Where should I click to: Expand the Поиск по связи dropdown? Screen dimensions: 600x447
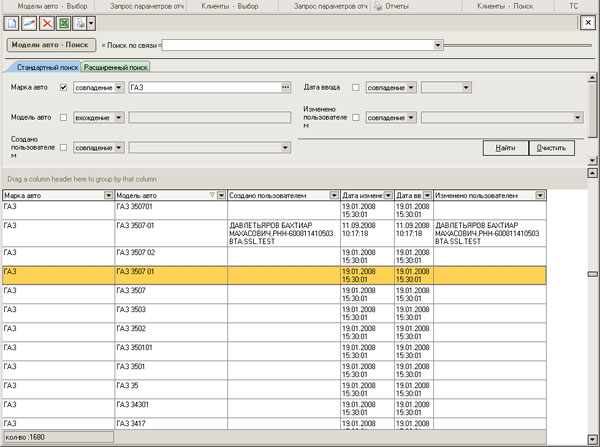(438, 45)
